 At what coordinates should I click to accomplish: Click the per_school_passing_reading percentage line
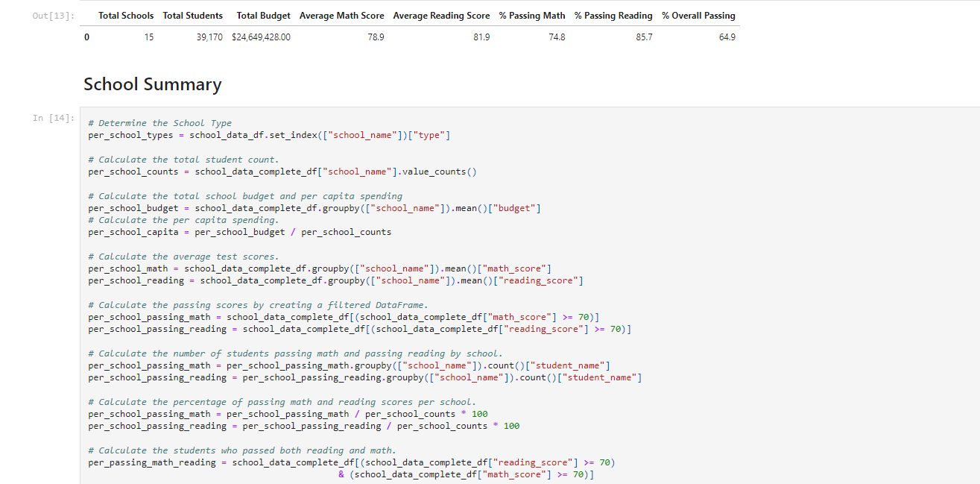(x=304, y=426)
